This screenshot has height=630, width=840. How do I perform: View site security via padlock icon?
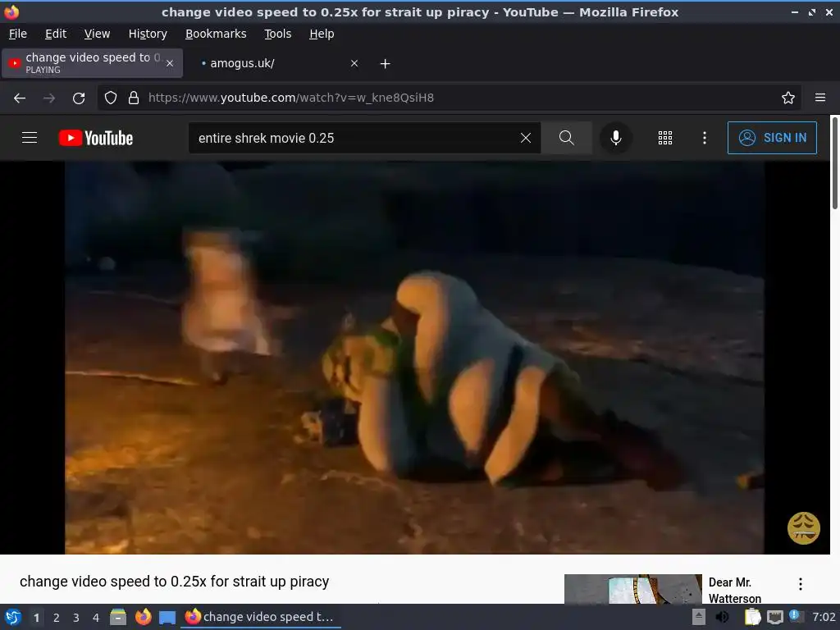coord(134,98)
